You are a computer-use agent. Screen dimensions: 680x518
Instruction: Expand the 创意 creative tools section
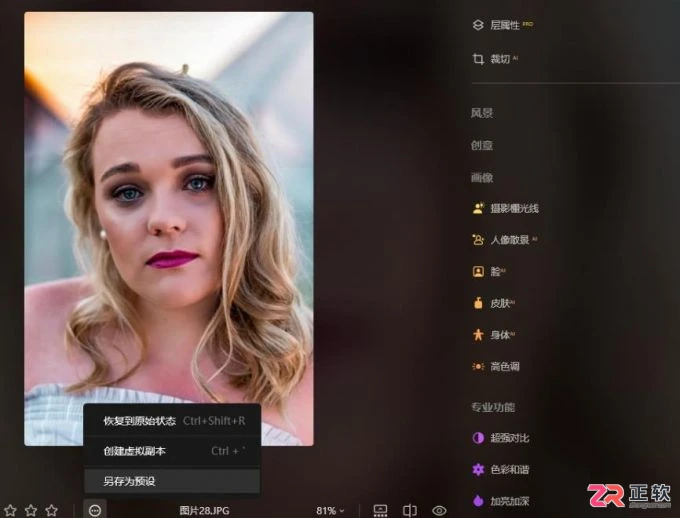[482, 145]
